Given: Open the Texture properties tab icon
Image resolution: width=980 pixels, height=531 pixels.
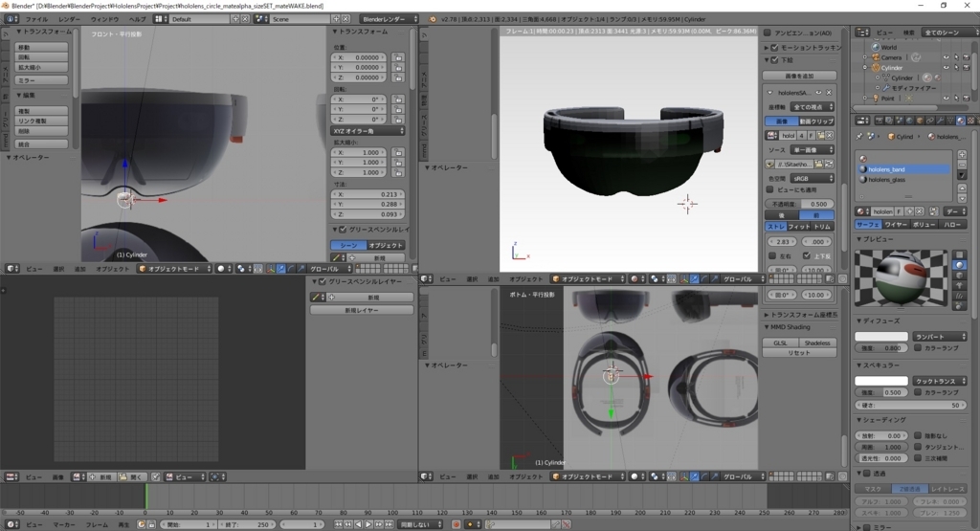Looking at the screenshot, I should [x=970, y=121].
